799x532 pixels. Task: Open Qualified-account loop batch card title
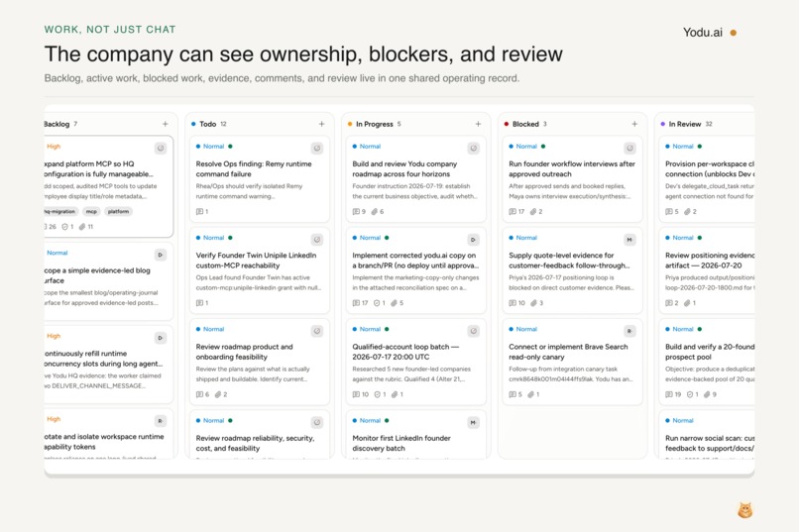[x=405, y=352]
